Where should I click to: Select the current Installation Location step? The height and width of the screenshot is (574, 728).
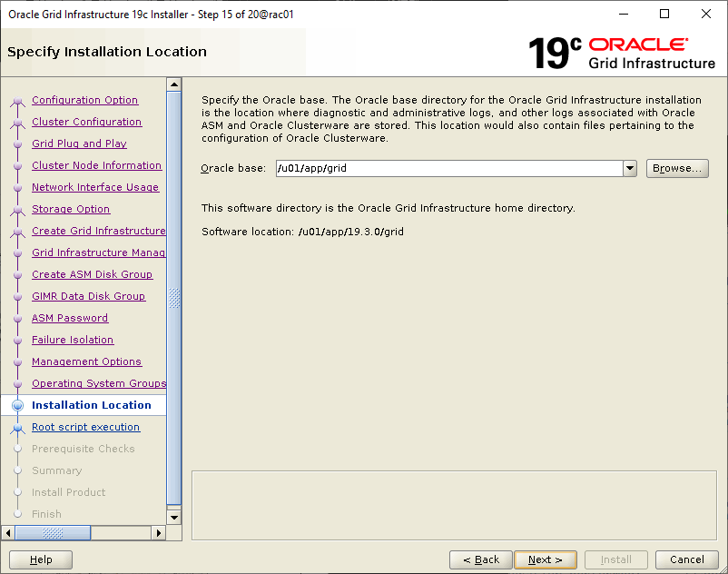[92, 405]
